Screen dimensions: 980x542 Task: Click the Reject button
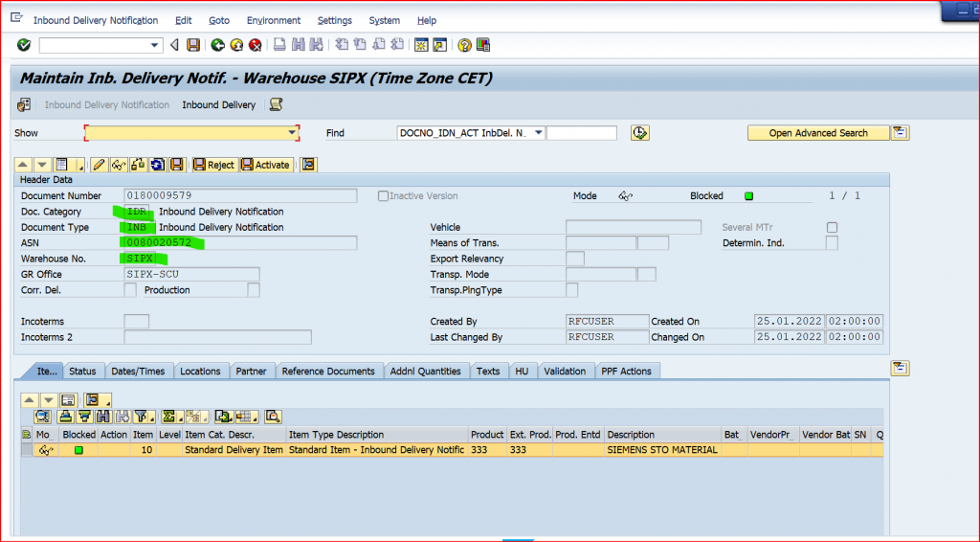(x=214, y=165)
